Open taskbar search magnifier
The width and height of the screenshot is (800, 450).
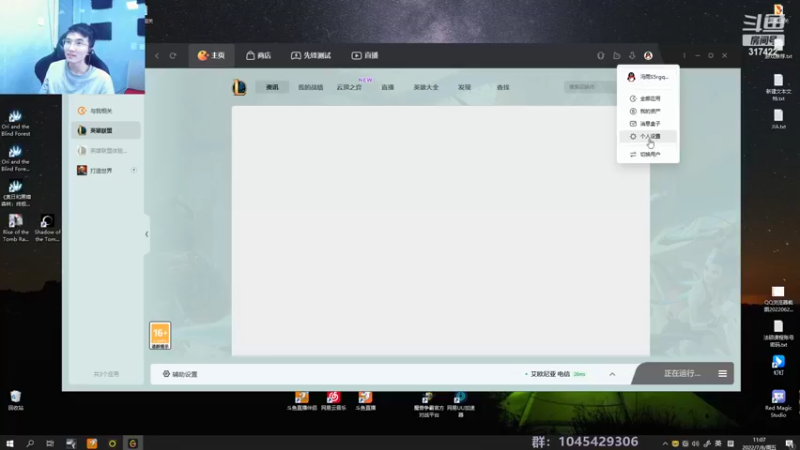click(30, 443)
